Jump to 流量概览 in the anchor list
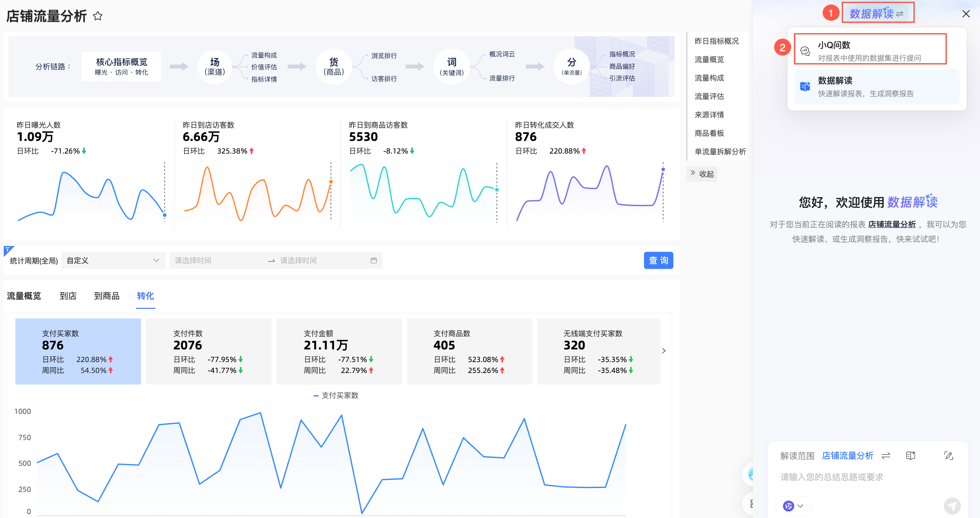Screen dimensions: 980x518 pos(709,59)
